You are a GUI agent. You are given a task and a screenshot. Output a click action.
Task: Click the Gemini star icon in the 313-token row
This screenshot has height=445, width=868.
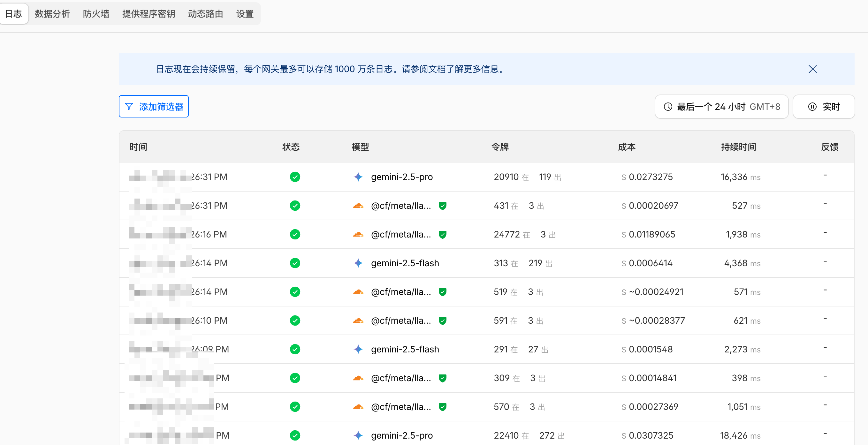(358, 263)
